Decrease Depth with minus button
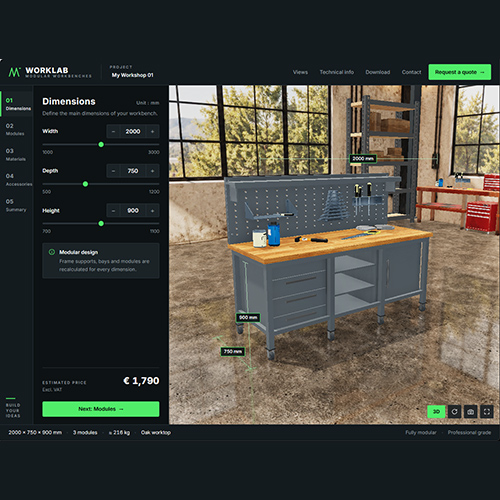Screen dimensions: 500x500 click(x=113, y=171)
